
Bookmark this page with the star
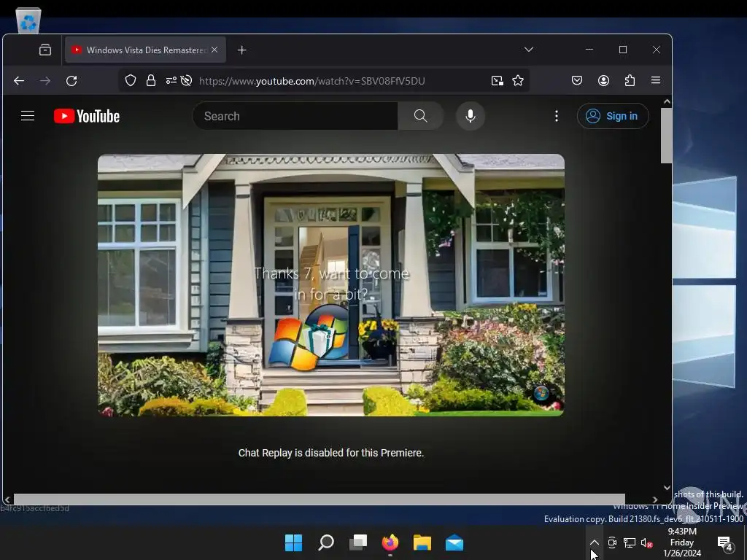coord(518,81)
